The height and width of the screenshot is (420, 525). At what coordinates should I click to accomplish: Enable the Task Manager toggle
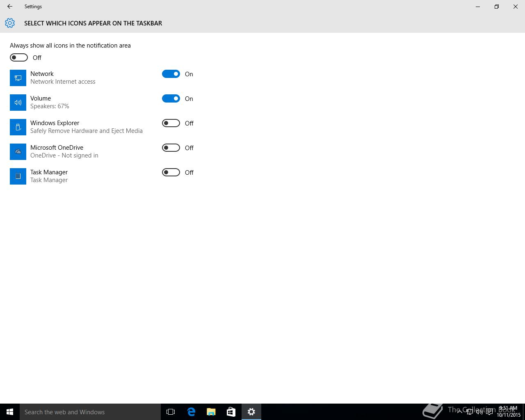[171, 172]
